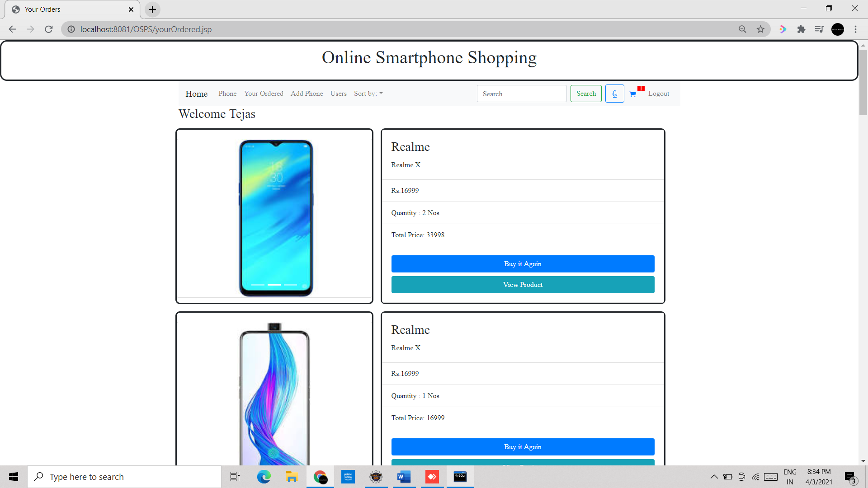Open the shopping cart icon
The width and height of the screenshot is (868, 488).
coord(632,94)
